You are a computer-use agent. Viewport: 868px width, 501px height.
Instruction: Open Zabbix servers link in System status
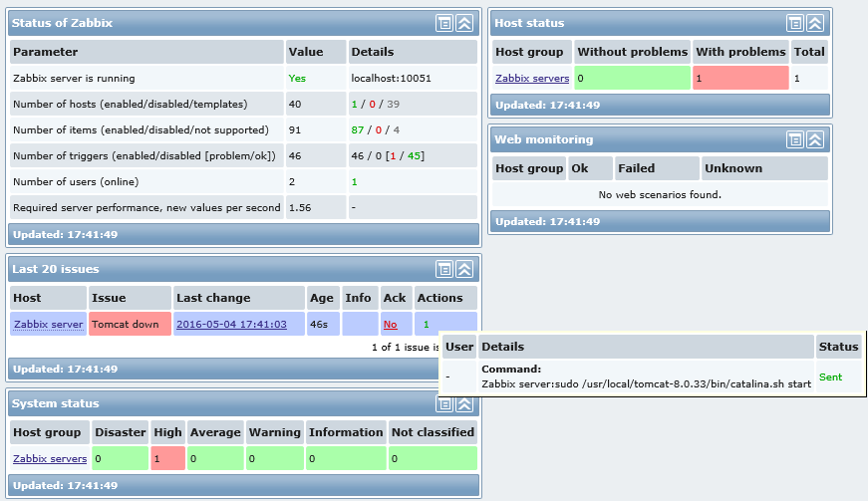[50, 458]
